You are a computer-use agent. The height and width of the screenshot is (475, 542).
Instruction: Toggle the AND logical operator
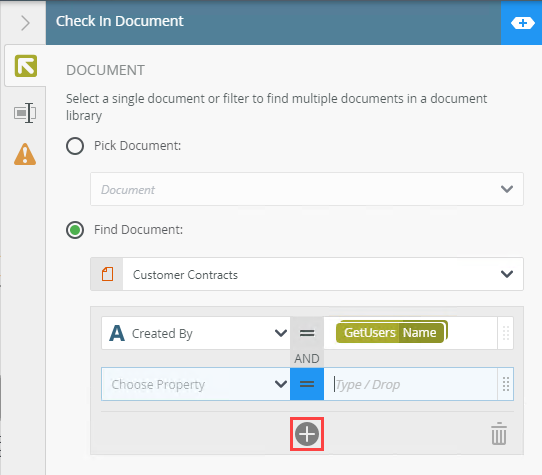coord(307,358)
